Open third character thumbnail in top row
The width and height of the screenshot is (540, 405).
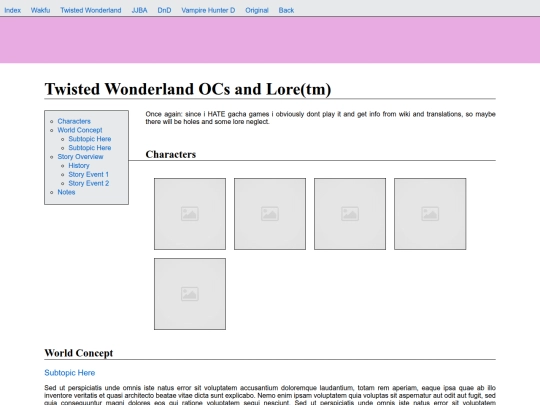pos(350,214)
